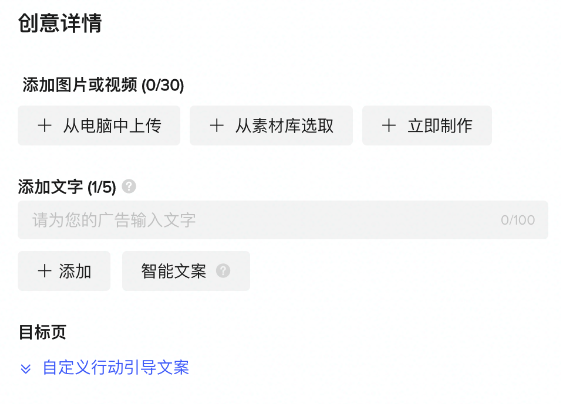Upload media via 从电脑中上传
The width and height of the screenshot is (561, 404).
coord(99,126)
